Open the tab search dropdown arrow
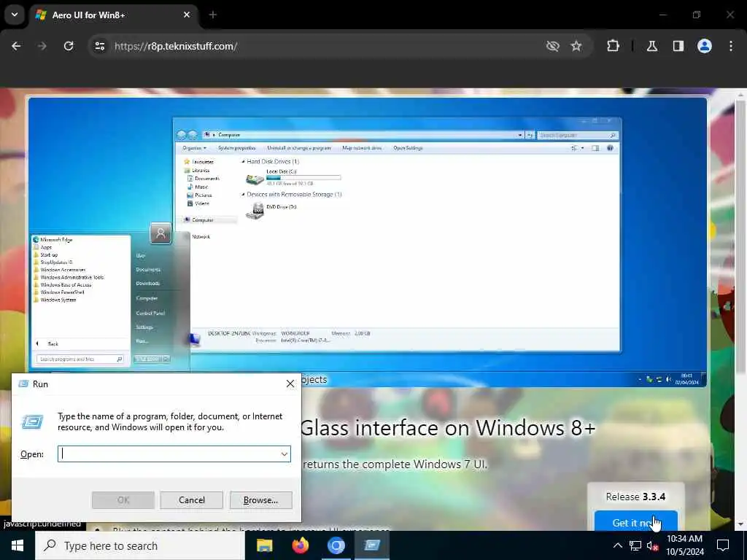 click(15, 15)
